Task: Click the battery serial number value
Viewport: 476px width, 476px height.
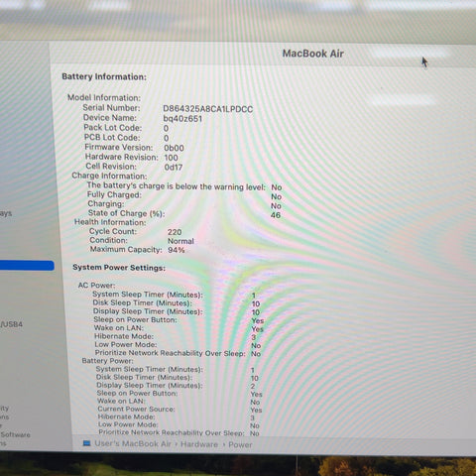Action: point(208,109)
